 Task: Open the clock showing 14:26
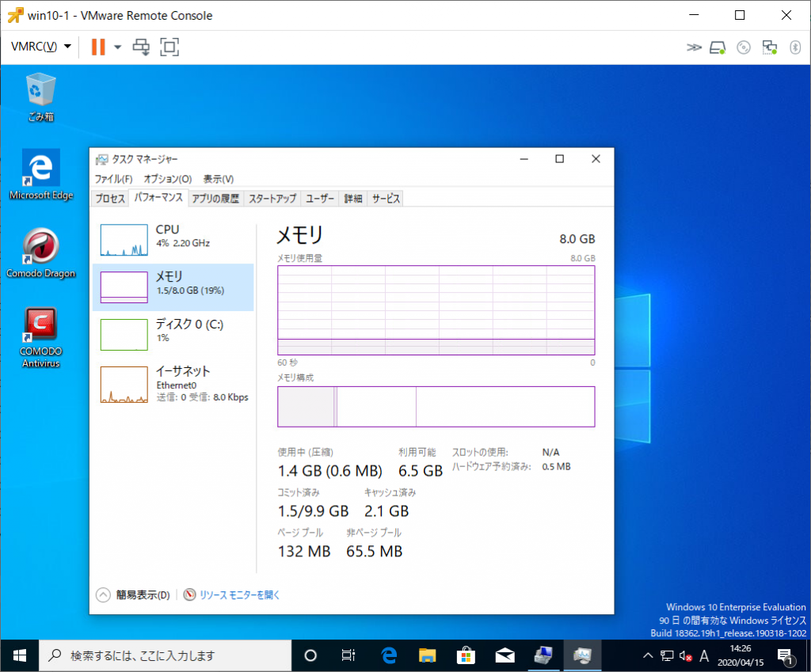point(741,655)
